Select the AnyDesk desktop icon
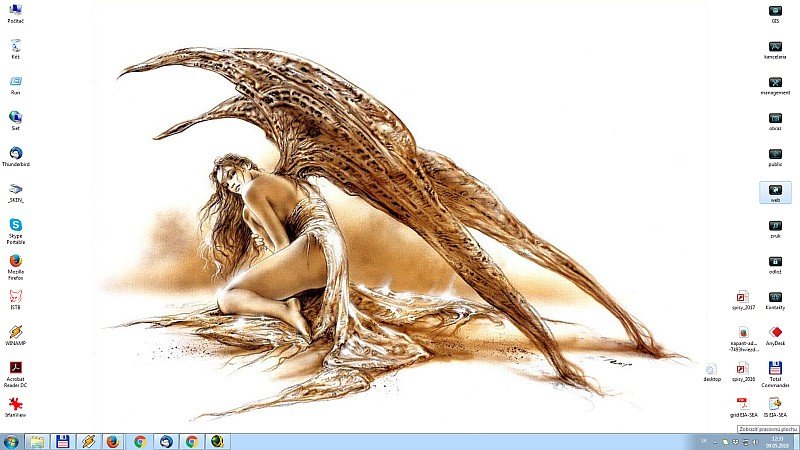Image resolution: width=800 pixels, height=450 pixels. point(775,336)
